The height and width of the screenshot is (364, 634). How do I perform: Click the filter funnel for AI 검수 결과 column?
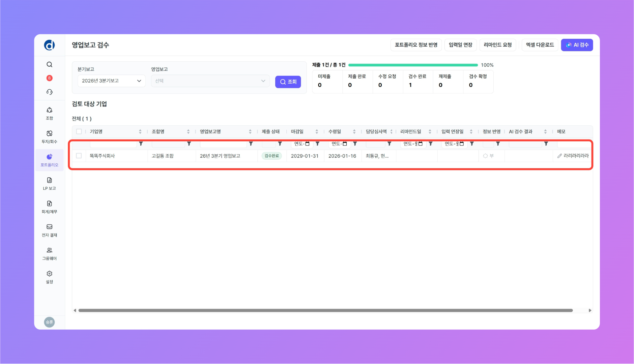point(546,144)
